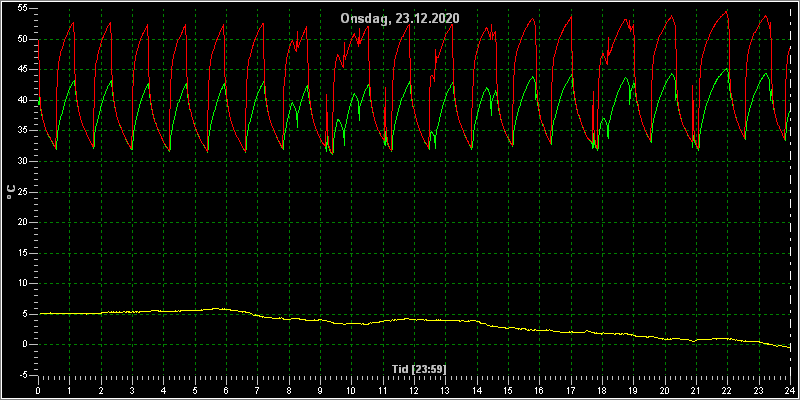Select hour 21 on the time axis
The height and width of the screenshot is (400, 800).
point(696,390)
